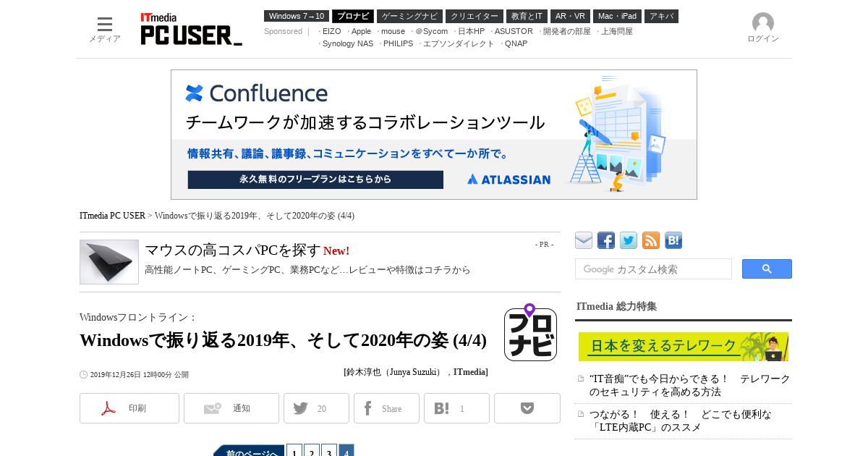Open the Windows 7→10 nav tab

(297, 16)
